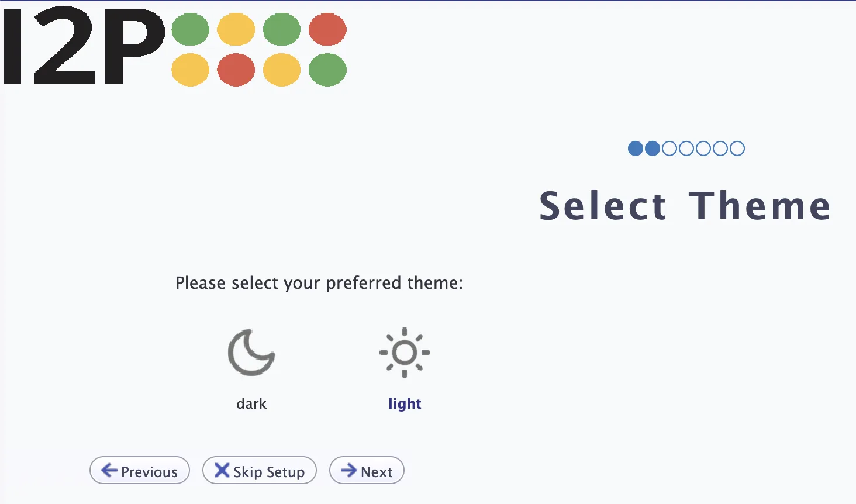Select the moon icon for dark theme
This screenshot has width=856, height=504.
tap(251, 353)
